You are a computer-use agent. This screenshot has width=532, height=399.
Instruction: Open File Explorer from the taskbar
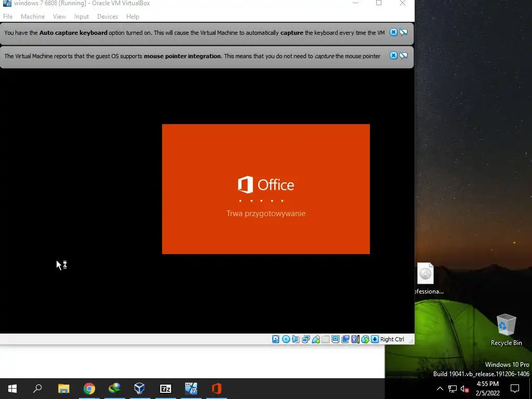click(x=63, y=389)
